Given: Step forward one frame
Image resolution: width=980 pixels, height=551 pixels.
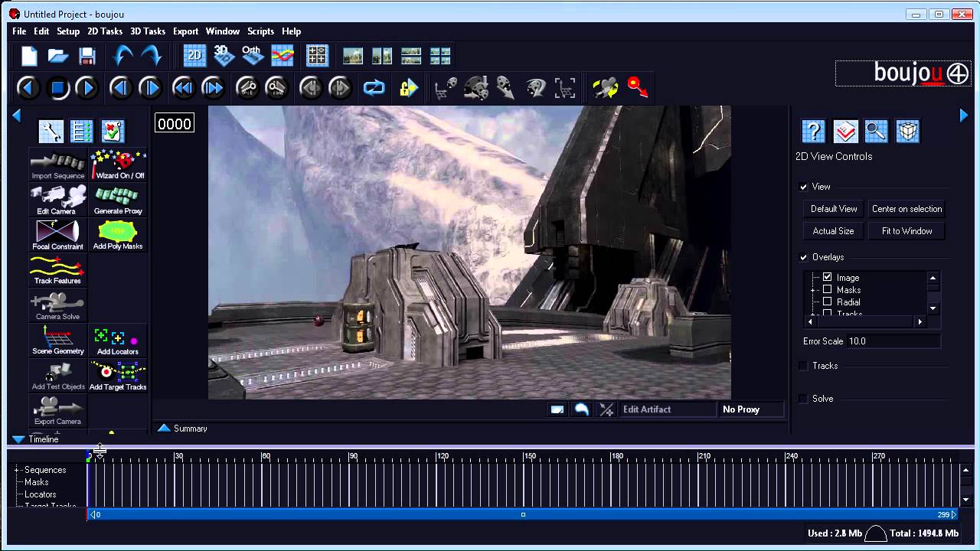Looking at the screenshot, I should (x=149, y=88).
